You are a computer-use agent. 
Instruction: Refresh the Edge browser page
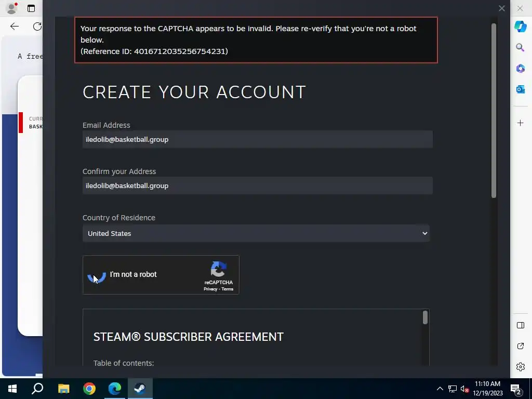tap(37, 26)
